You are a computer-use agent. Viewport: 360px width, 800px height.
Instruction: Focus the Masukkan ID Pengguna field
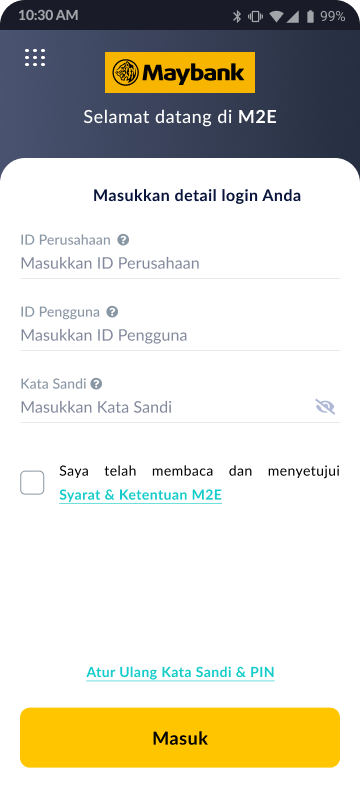tap(180, 336)
